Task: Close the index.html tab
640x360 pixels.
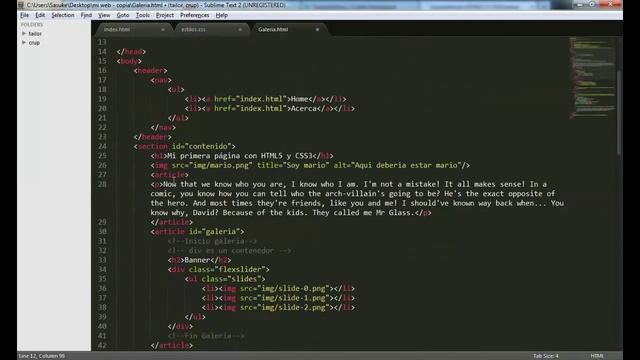Action: tap(163, 29)
